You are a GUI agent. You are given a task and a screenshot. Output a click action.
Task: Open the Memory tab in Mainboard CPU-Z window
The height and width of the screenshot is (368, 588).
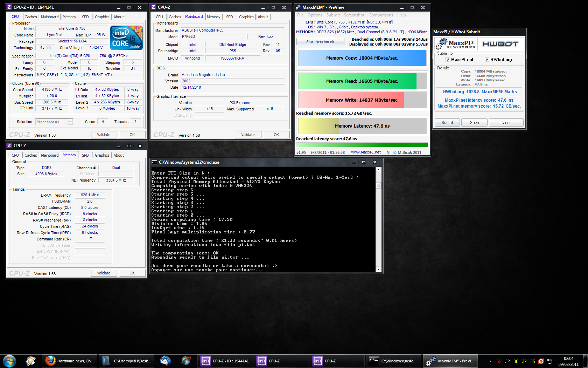[x=213, y=17]
